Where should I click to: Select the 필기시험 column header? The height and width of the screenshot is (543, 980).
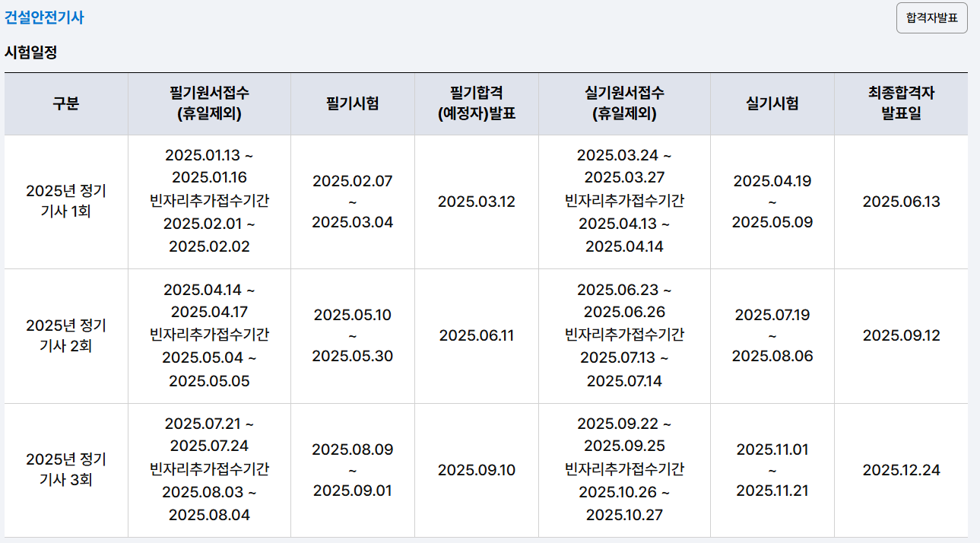[x=351, y=103]
